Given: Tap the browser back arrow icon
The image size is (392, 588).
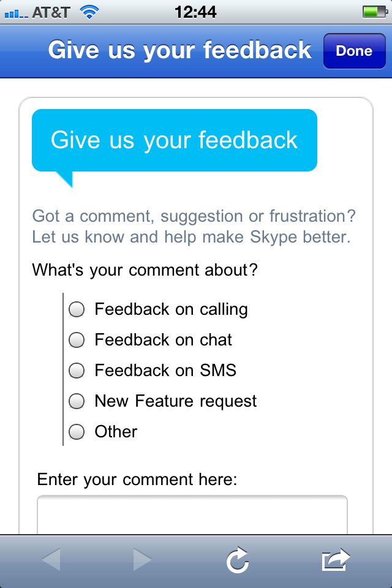Looking at the screenshot, I should tap(51, 560).
